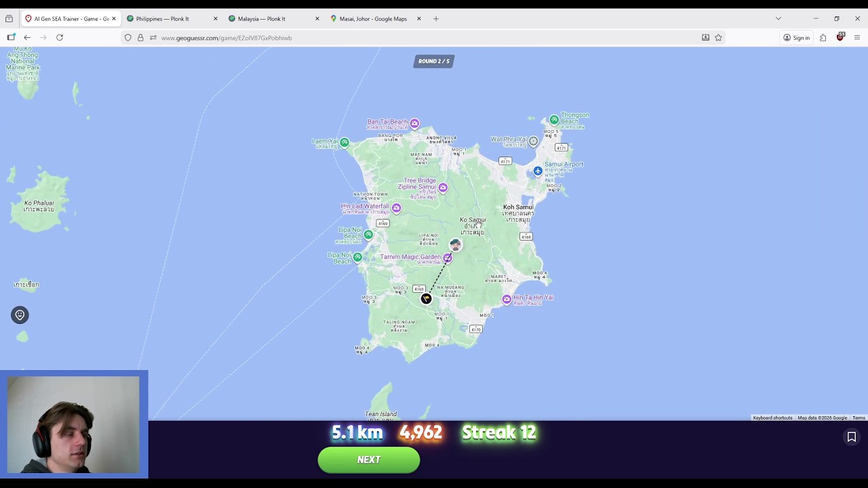Switch to the Malaysia — Plonk It tab

tap(262, 18)
